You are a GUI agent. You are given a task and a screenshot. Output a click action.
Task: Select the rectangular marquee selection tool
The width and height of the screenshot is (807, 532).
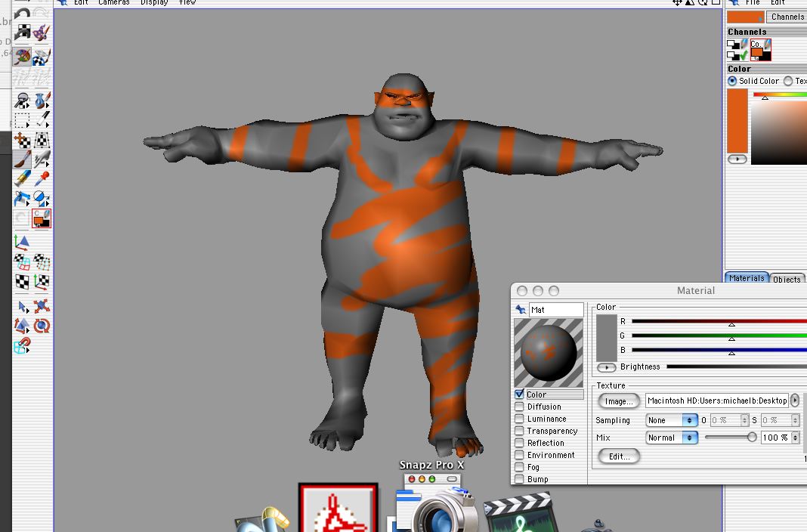pyautogui.click(x=22, y=120)
